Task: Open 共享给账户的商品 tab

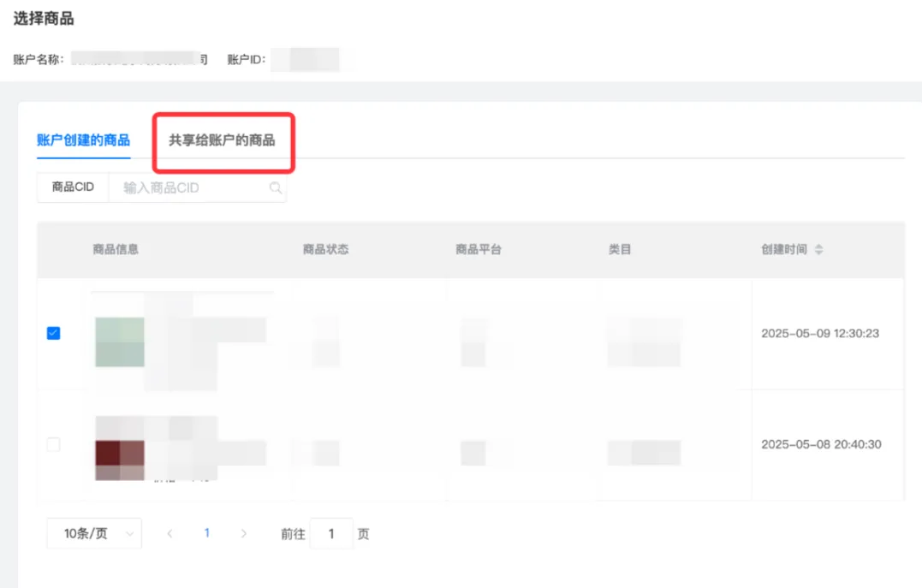Action: pos(222,140)
